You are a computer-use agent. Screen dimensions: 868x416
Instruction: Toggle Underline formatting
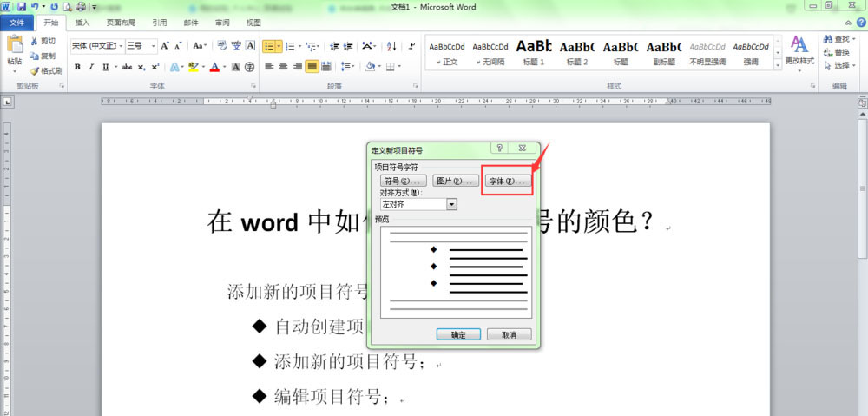pos(105,67)
